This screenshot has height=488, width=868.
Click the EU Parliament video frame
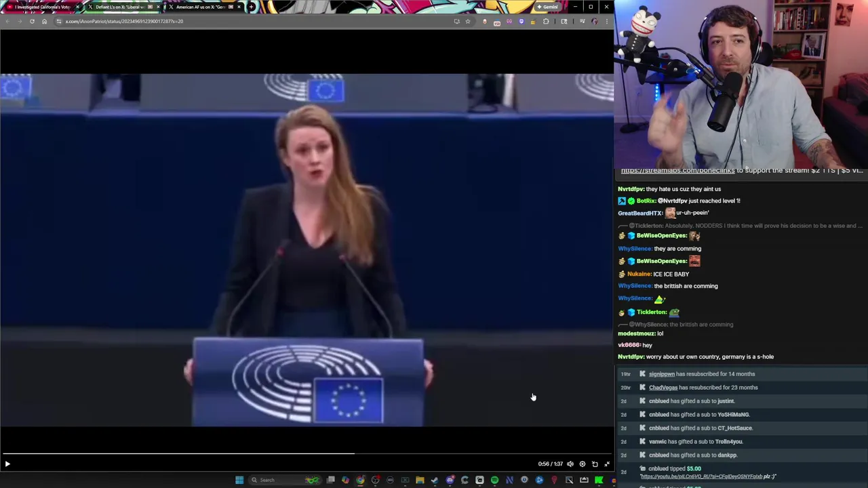(307, 250)
